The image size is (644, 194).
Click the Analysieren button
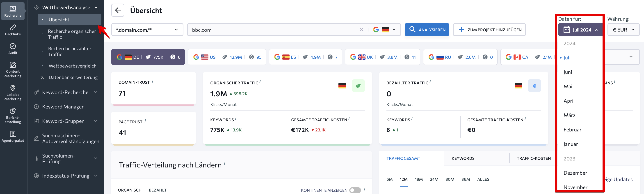pyautogui.click(x=427, y=30)
